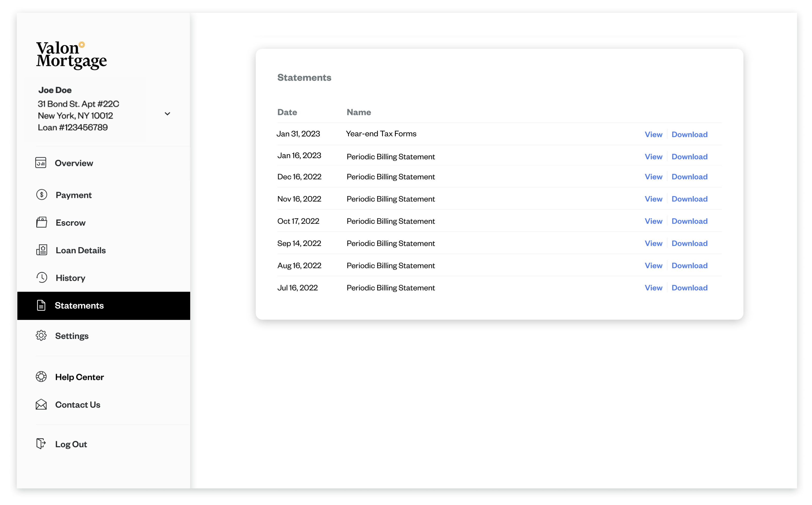Open the Escrow menu item

(x=71, y=222)
